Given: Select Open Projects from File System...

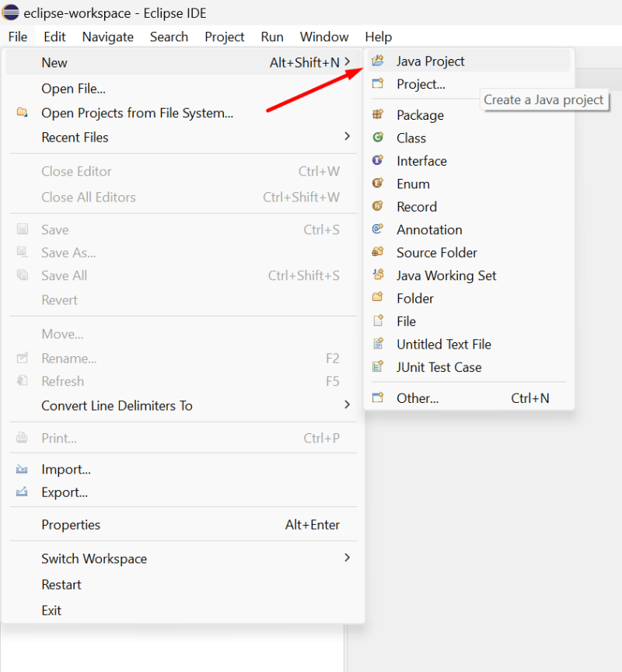Looking at the screenshot, I should [x=183, y=113].
